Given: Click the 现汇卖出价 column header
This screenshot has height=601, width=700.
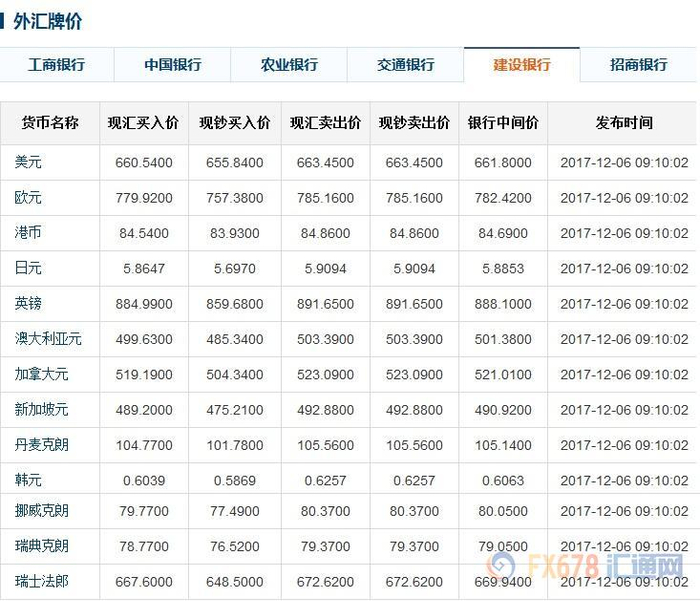Looking at the screenshot, I should click(325, 123).
